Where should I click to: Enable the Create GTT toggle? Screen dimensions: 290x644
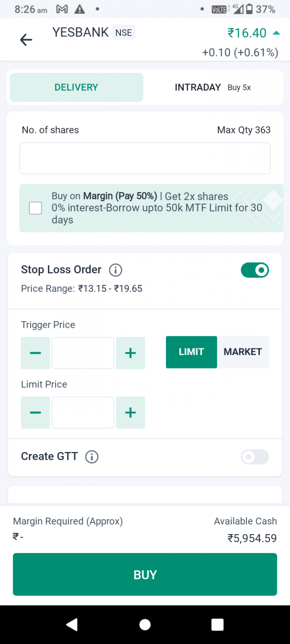255,457
